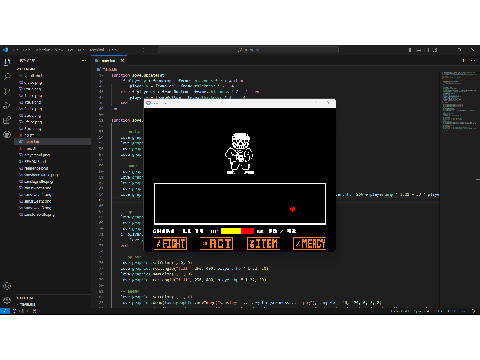Open the Source Control view
This screenshot has width=480, height=360.
point(7,91)
